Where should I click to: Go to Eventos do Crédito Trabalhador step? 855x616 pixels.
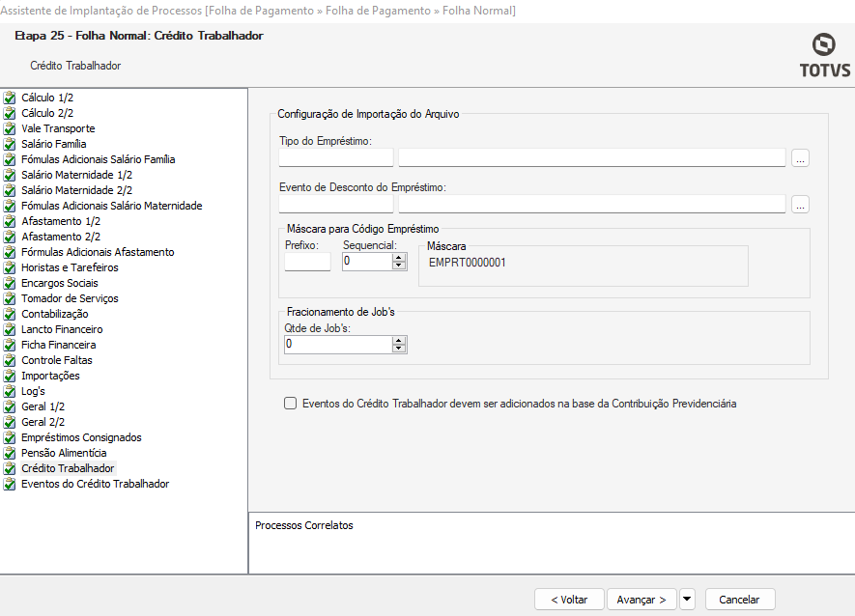pyautogui.click(x=95, y=484)
